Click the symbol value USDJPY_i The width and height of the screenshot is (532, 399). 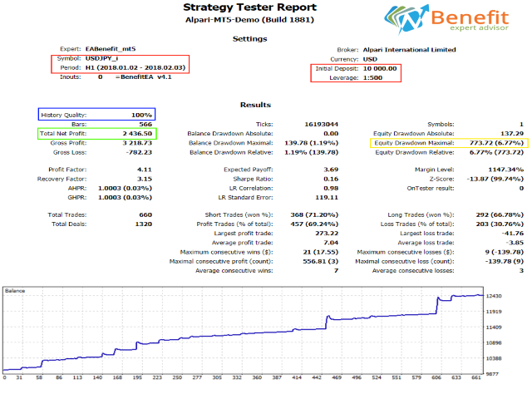[101, 58]
